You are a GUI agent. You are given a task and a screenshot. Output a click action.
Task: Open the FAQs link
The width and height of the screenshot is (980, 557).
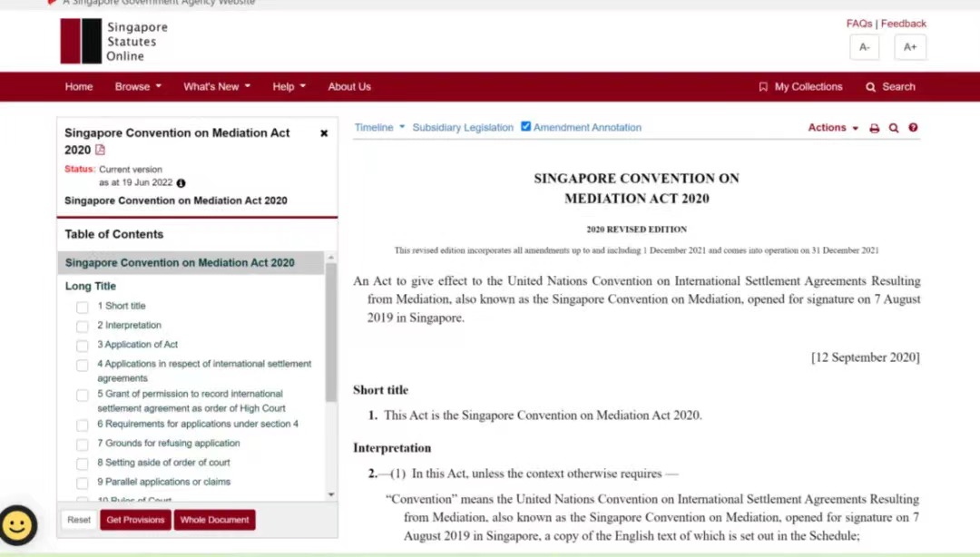[x=858, y=24]
